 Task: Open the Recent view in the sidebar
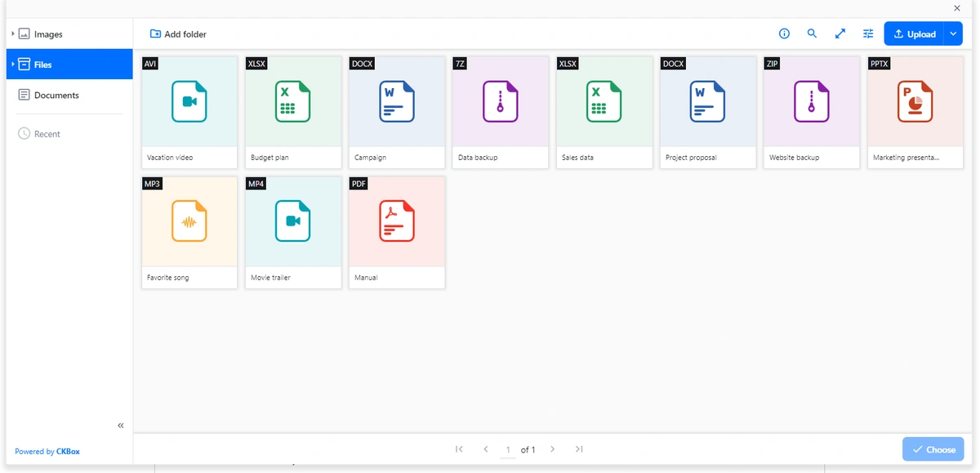tap(47, 134)
